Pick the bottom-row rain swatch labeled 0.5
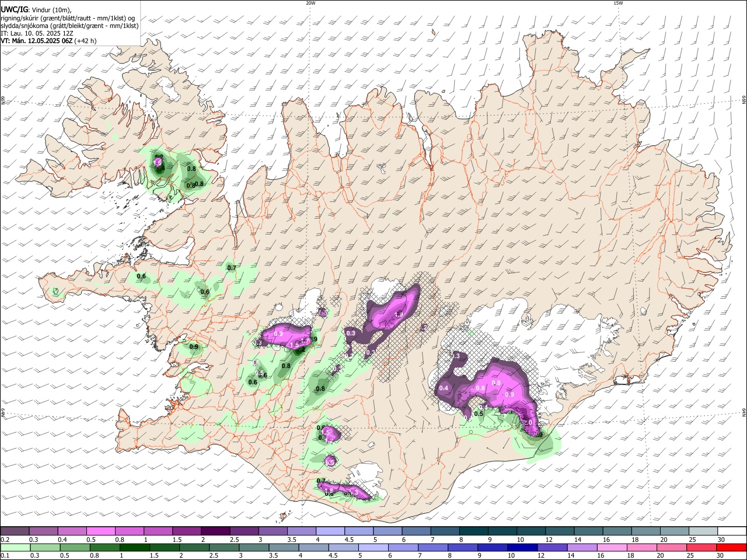The image size is (747, 560). [75, 547]
